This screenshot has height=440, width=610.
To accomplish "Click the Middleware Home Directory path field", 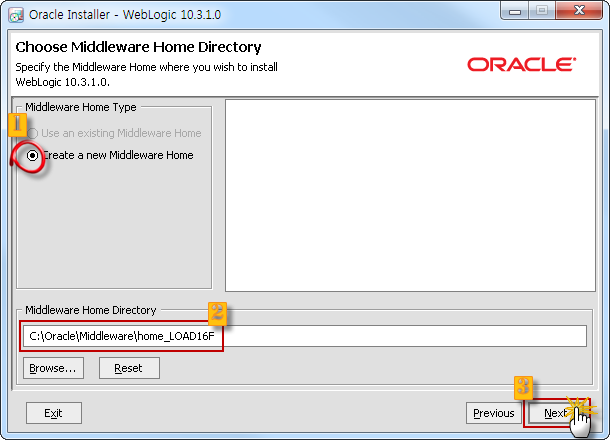I will point(305,336).
